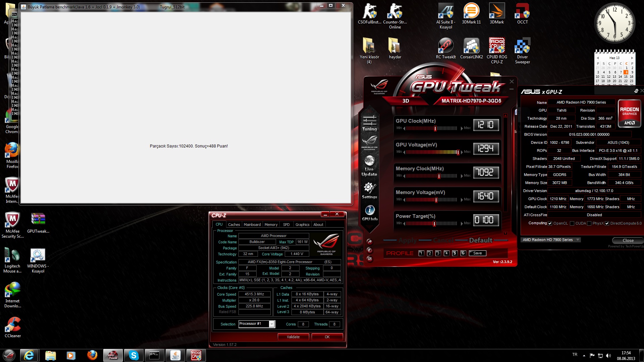This screenshot has width=644, height=362.
Task: Select the 3D tab in GPU Tweak
Action: (406, 101)
